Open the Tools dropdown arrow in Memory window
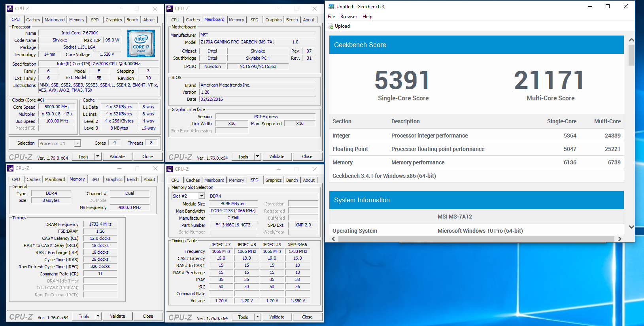Viewport: 644px width, 326px height. click(x=98, y=316)
